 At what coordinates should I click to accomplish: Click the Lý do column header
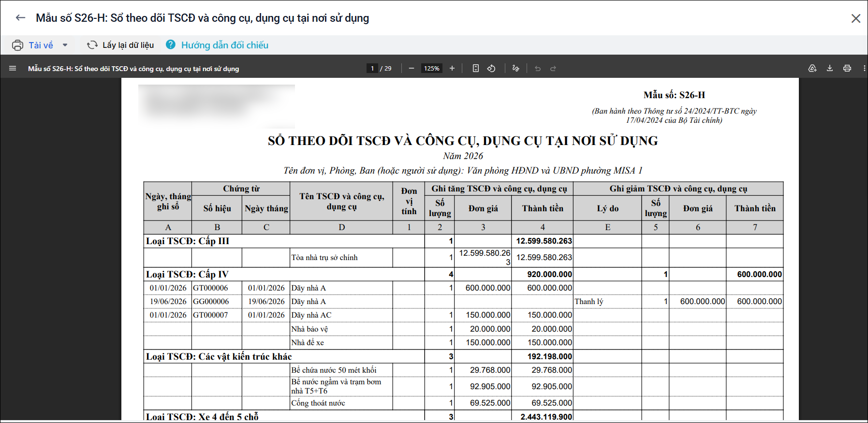[608, 208]
